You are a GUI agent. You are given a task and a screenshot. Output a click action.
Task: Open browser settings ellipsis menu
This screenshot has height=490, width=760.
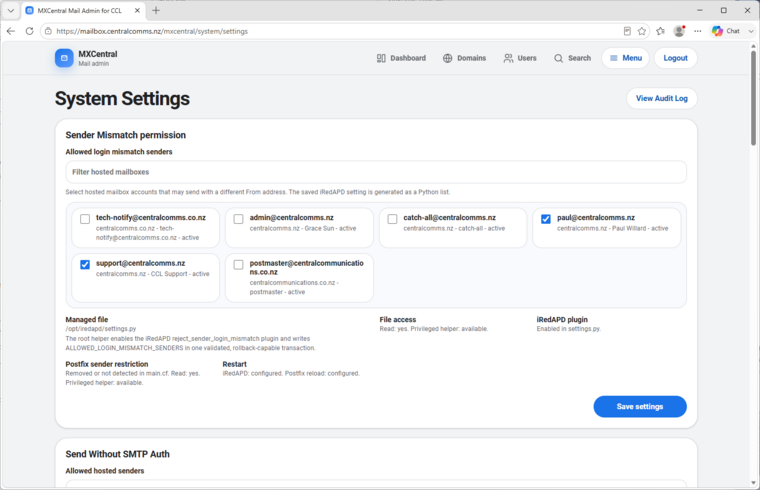click(697, 31)
